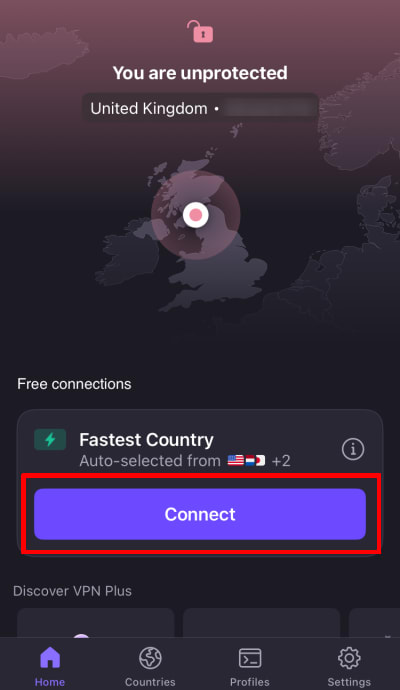Open the first Discover VPN Plus card

point(95,623)
